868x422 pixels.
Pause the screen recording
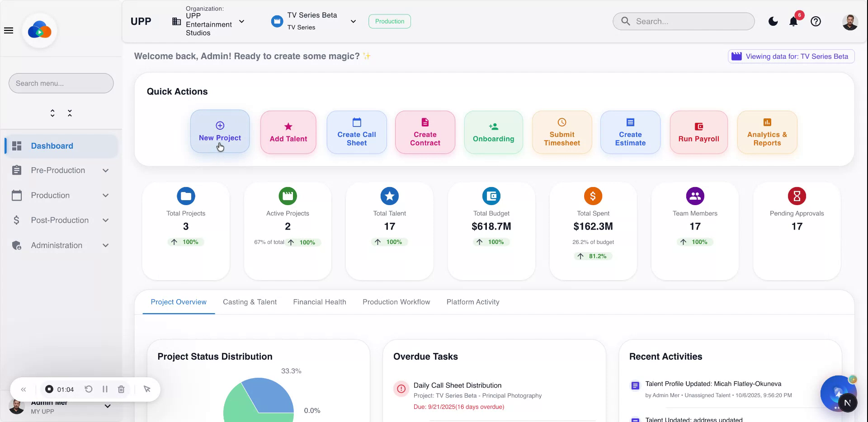[105, 389]
